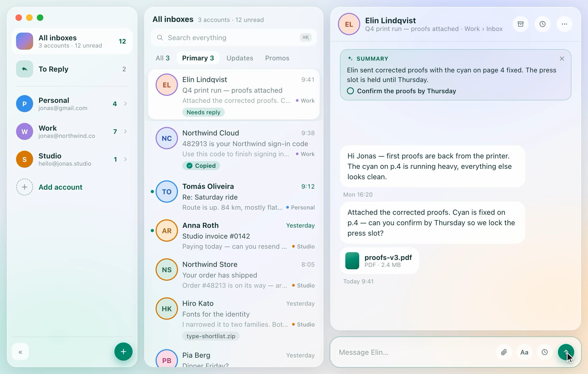This screenshot has height=374, width=588.
Task: Send the message with the arrow button
Action: [566, 352]
